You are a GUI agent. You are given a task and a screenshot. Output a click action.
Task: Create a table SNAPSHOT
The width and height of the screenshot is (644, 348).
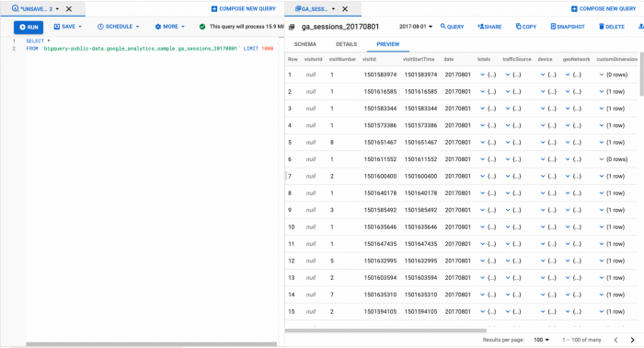click(x=568, y=27)
